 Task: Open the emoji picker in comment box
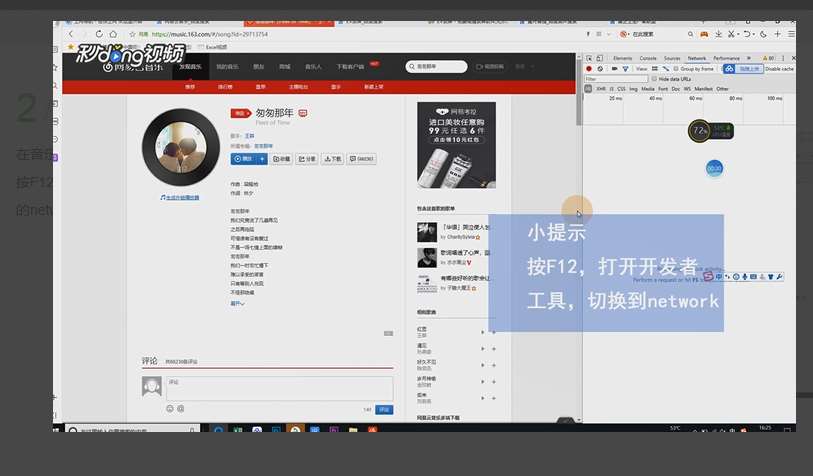[170, 409]
